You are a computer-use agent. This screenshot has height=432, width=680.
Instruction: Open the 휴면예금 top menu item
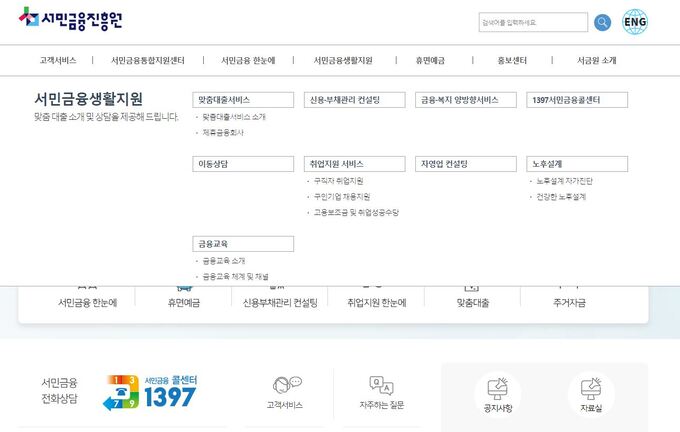(x=430, y=60)
